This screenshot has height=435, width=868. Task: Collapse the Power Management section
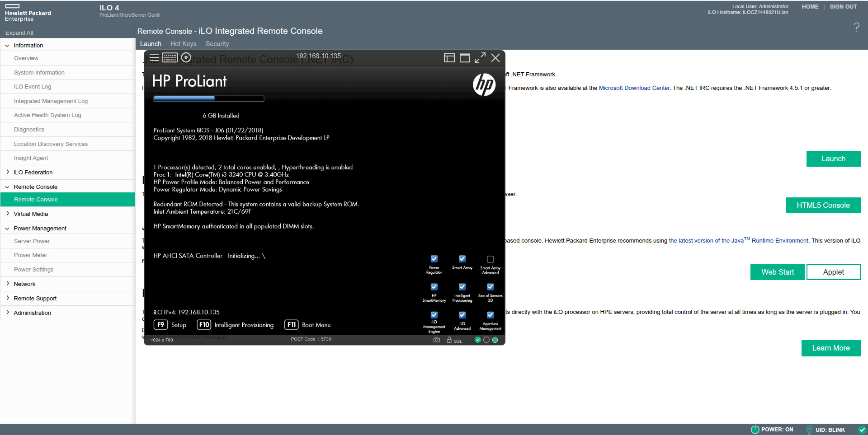click(x=7, y=229)
